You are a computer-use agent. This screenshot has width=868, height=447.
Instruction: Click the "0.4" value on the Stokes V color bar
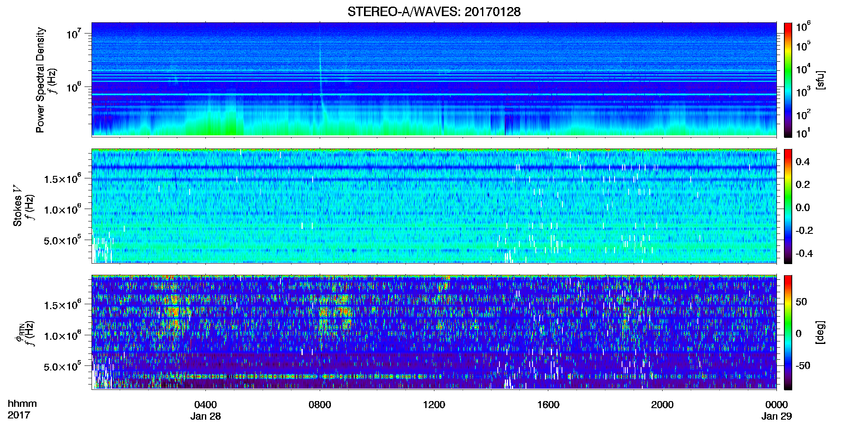[x=802, y=162]
